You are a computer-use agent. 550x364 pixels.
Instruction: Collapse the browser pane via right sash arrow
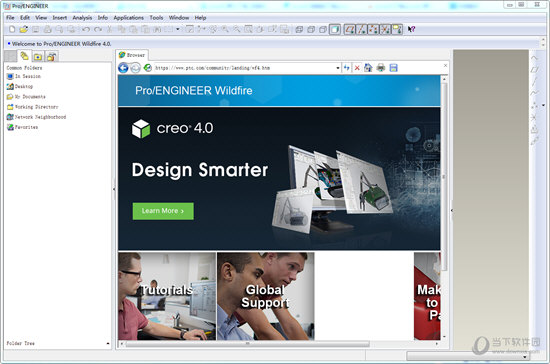452,210
